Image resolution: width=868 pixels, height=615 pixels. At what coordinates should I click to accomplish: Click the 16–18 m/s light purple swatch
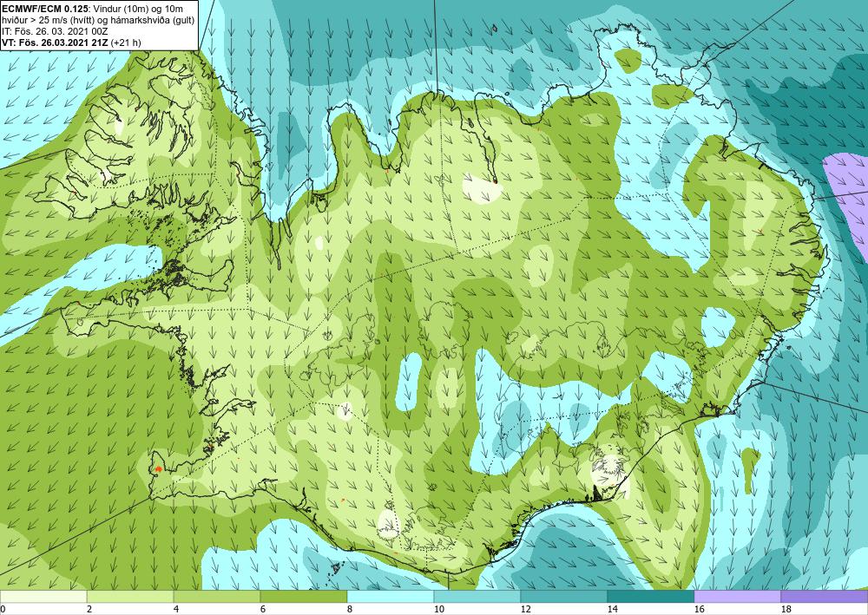pyautogui.click(x=737, y=596)
